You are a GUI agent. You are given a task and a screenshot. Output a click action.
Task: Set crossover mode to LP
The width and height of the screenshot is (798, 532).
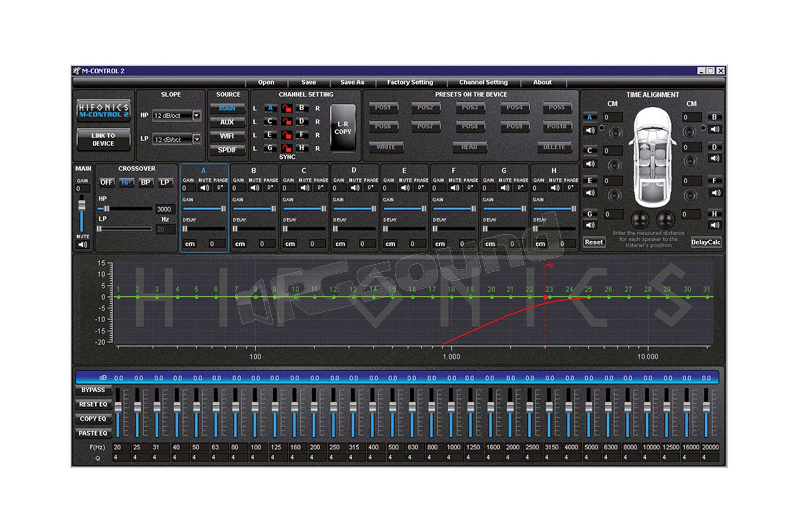click(165, 182)
